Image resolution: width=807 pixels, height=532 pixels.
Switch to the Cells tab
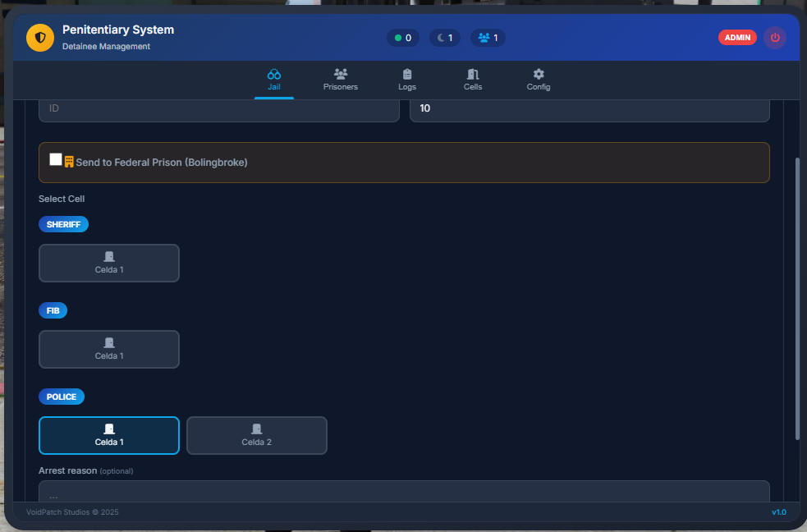pyautogui.click(x=473, y=80)
